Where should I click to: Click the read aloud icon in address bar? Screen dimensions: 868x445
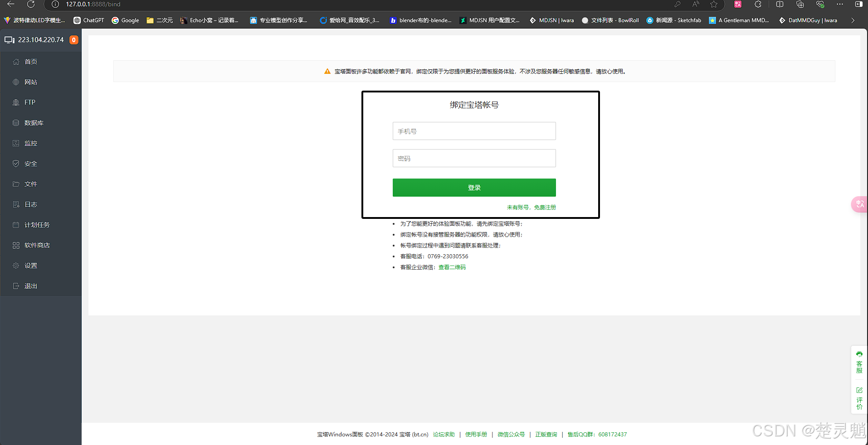(696, 4)
